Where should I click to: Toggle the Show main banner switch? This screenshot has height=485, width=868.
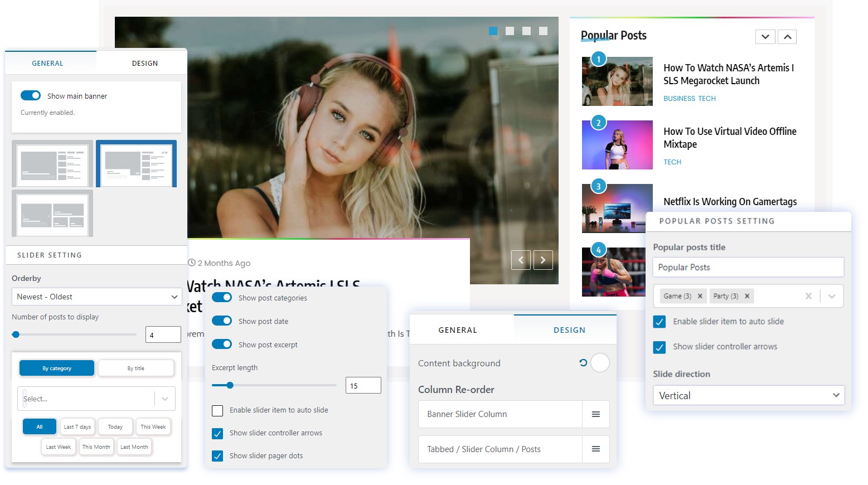coord(31,96)
